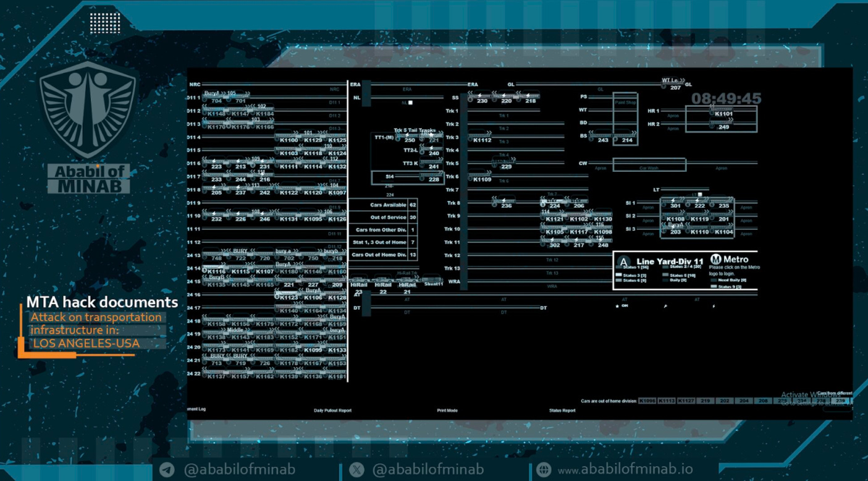868x481 pixels.
Task: Click the wrench icon below the legend
Action: (x=665, y=306)
